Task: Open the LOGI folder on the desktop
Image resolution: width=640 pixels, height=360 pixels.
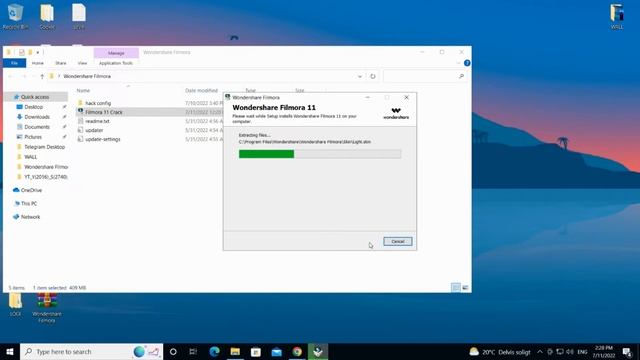Action: click(x=15, y=304)
